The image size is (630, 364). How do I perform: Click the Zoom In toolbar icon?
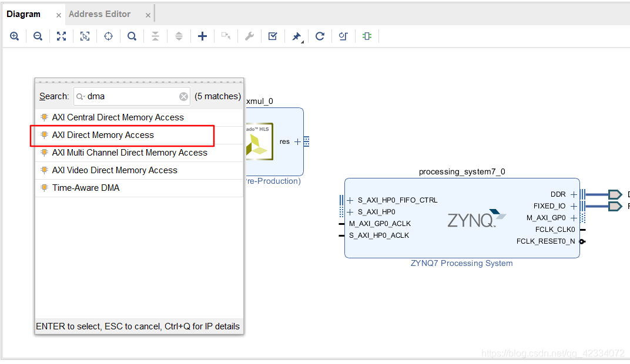point(15,36)
